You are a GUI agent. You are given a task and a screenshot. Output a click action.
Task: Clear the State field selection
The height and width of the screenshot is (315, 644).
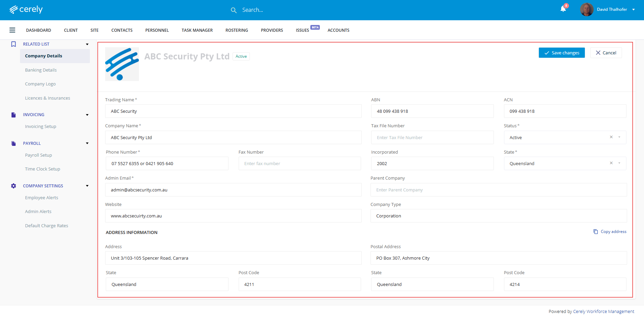click(x=611, y=163)
